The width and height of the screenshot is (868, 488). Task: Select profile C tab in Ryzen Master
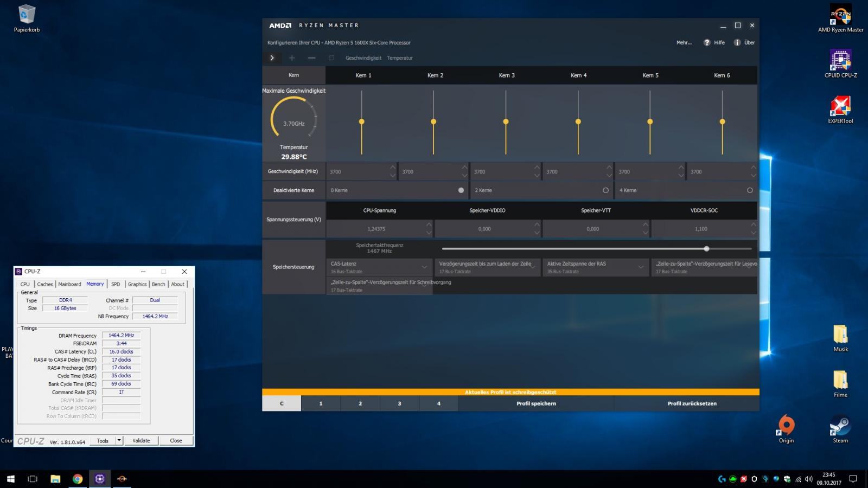click(282, 403)
